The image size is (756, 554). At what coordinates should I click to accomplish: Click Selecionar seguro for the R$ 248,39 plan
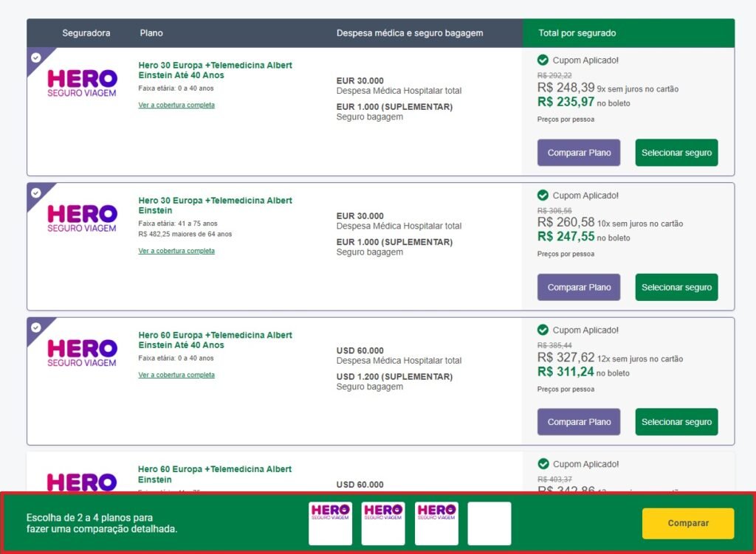(x=676, y=153)
